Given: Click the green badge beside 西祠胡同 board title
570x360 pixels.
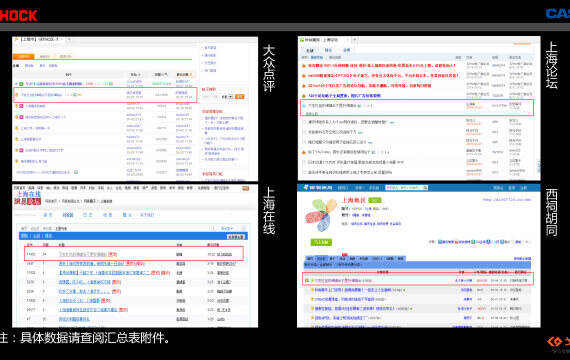Looking at the screenshot, I should click(x=375, y=200).
